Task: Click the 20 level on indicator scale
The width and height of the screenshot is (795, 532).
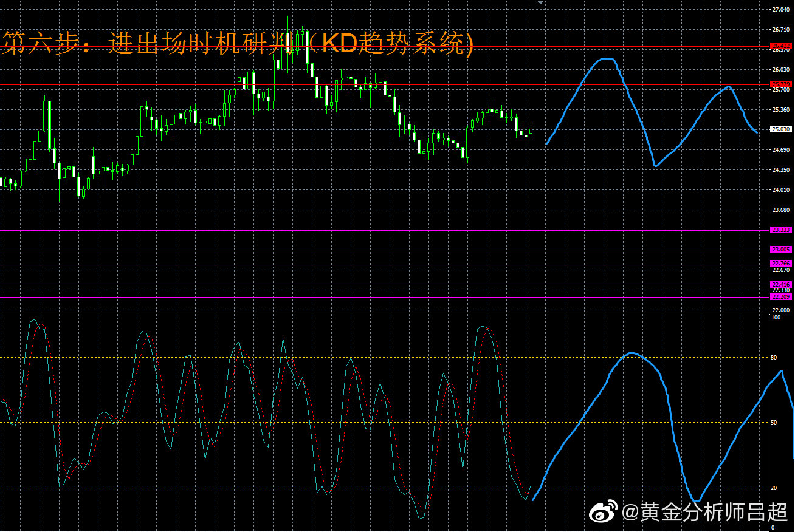Action: [773, 488]
